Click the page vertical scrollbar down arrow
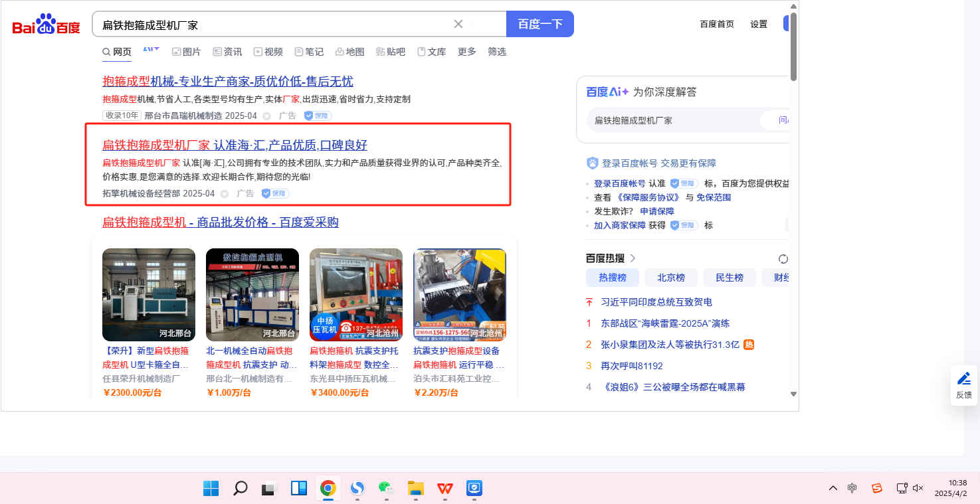980x504 pixels. tap(793, 394)
